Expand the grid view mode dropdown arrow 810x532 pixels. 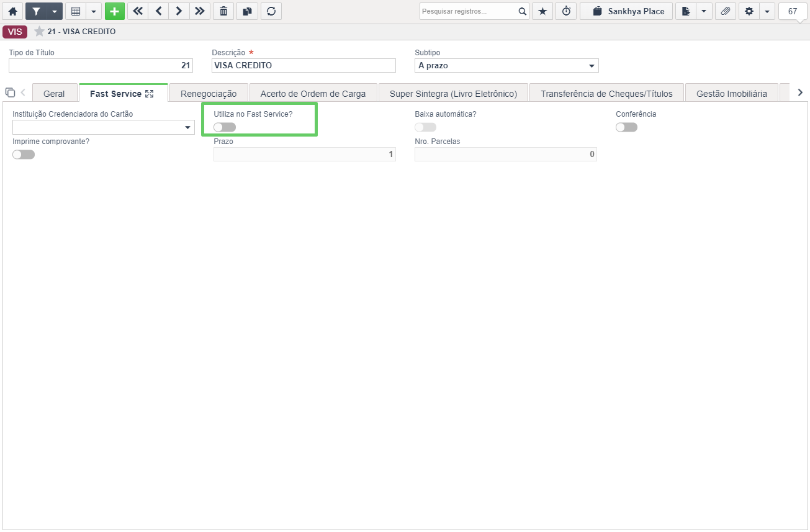coord(94,11)
